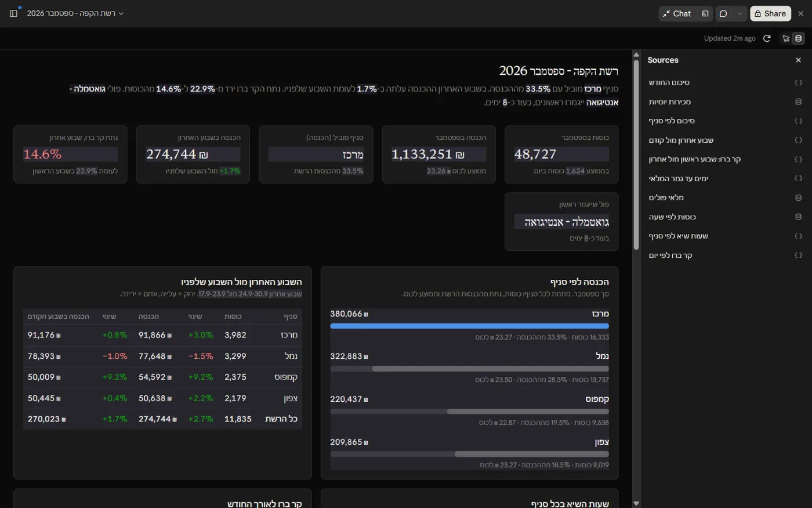Screen dimensions: 812x508
Task: Click the כל הרשת total row label
Action: click(x=281, y=419)
